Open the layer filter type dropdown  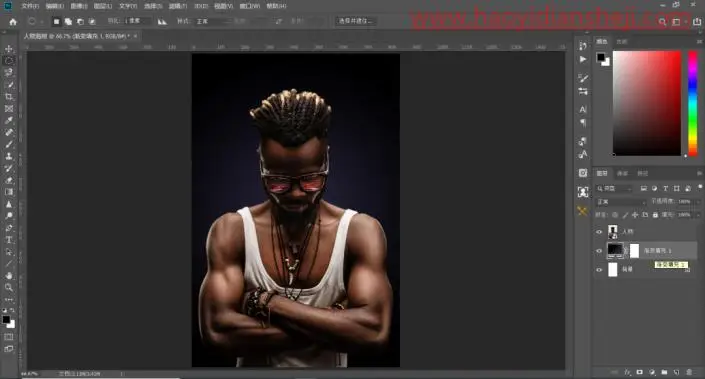tap(614, 188)
